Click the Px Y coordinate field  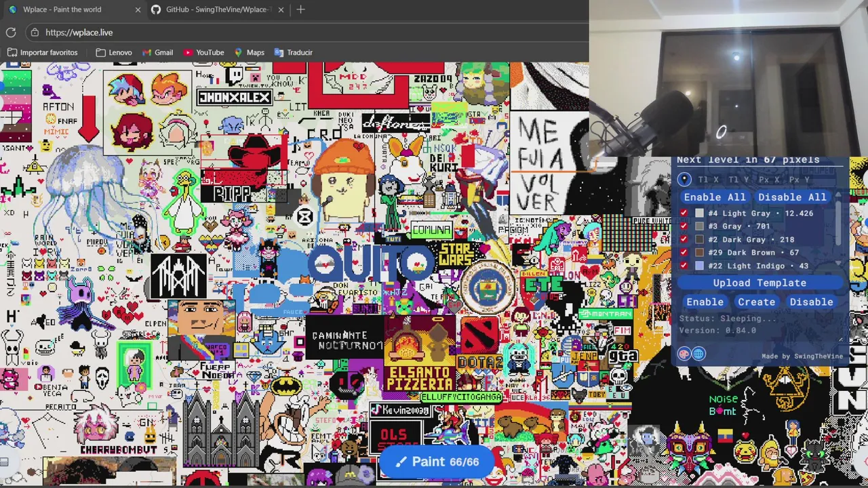800,180
